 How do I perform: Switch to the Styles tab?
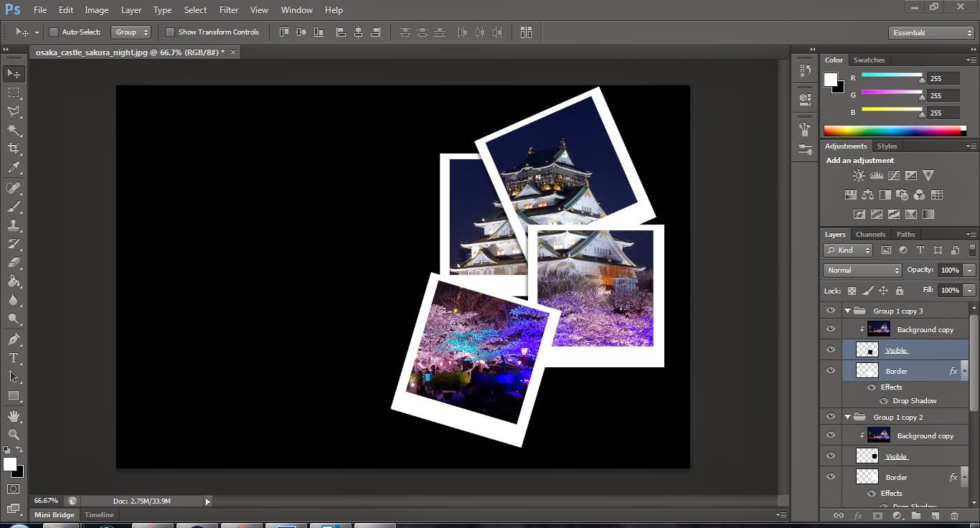[887, 146]
